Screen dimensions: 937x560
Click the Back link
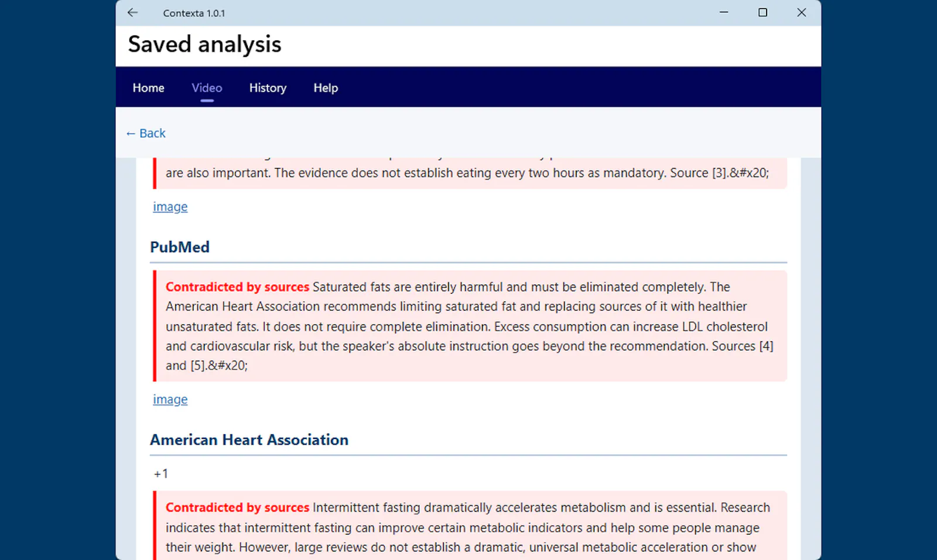(146, 133)
